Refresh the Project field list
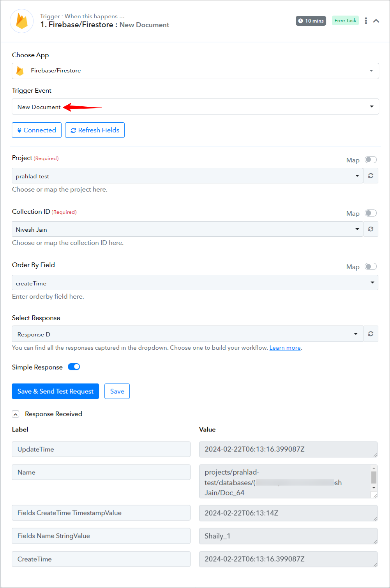This screenshot has height=588, width=390. (371, 176)
